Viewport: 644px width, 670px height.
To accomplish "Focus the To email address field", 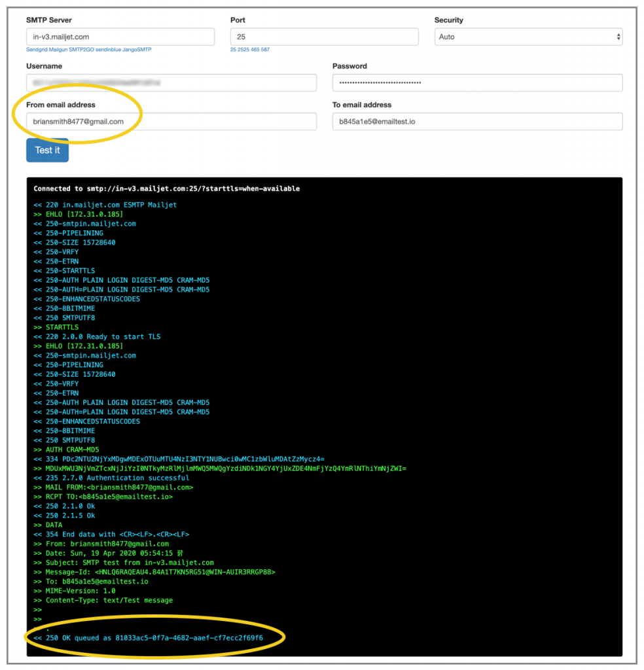I will click(477, 122).
